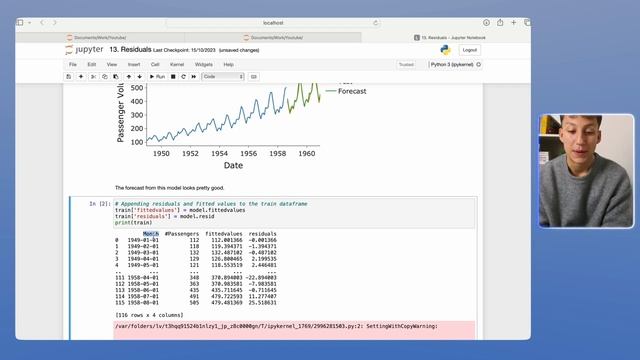Open a new Safari tab with plus icon
The height and width of the screenshot is (360, 640).
coord(513,22)
